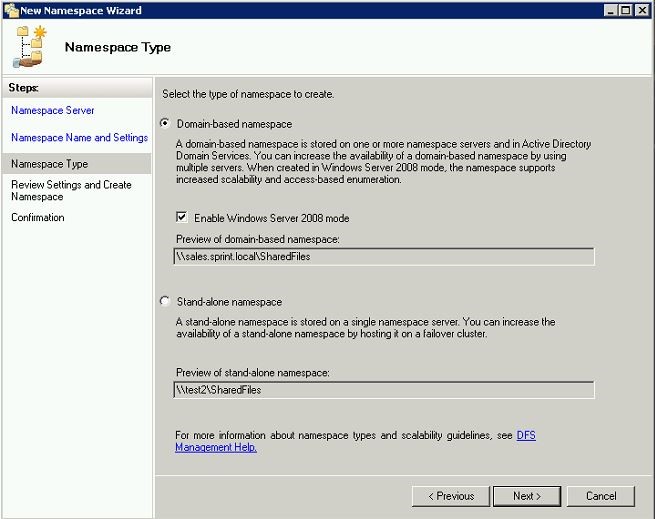Go to Namespace Name and Settings step
Screen dimensions: 655x519
[79, 137]
